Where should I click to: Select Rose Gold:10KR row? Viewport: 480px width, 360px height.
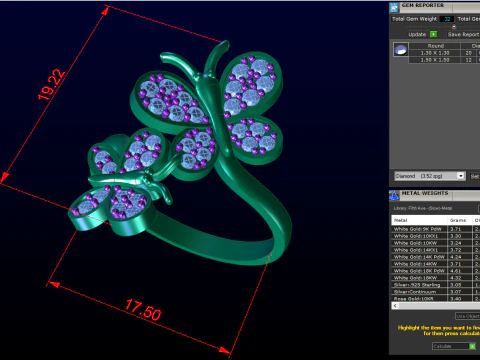[436, 299]
